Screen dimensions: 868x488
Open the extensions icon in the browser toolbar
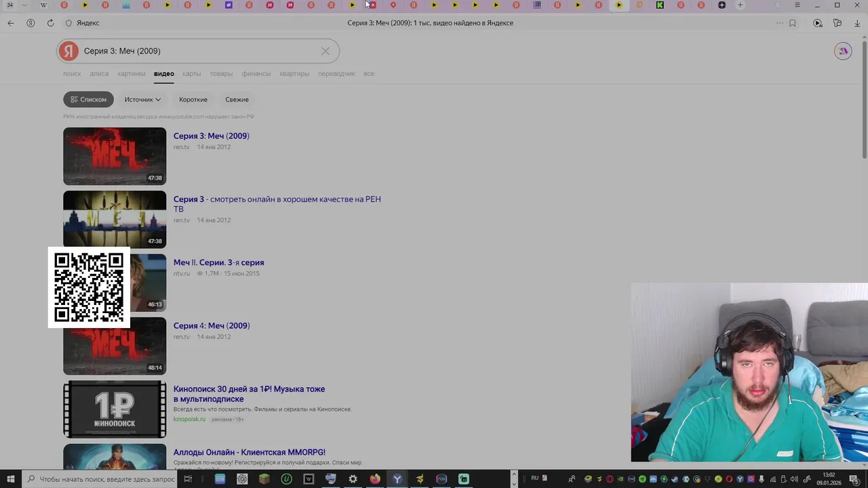[837, 23]
